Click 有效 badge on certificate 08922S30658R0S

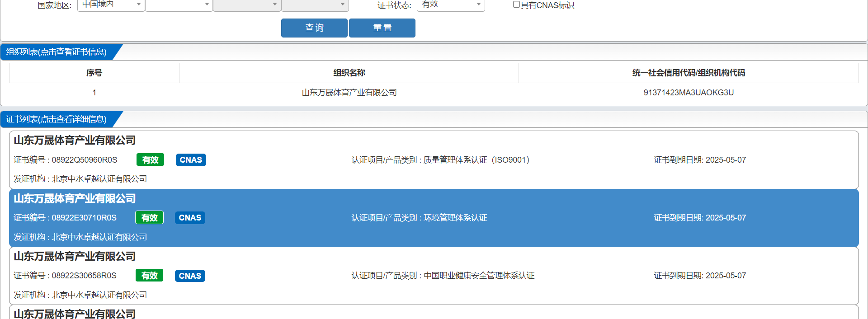click(149, 276)
